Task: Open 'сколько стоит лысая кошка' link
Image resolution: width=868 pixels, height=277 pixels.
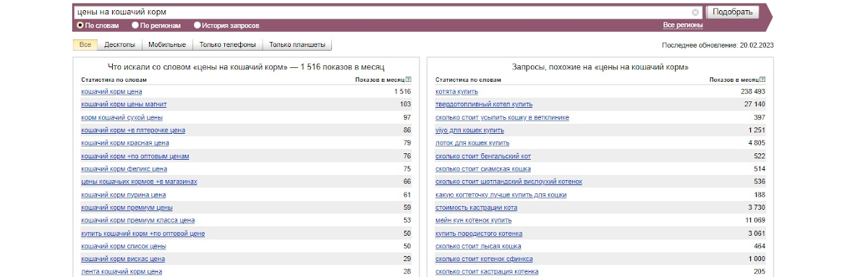Action: [478, 246]
